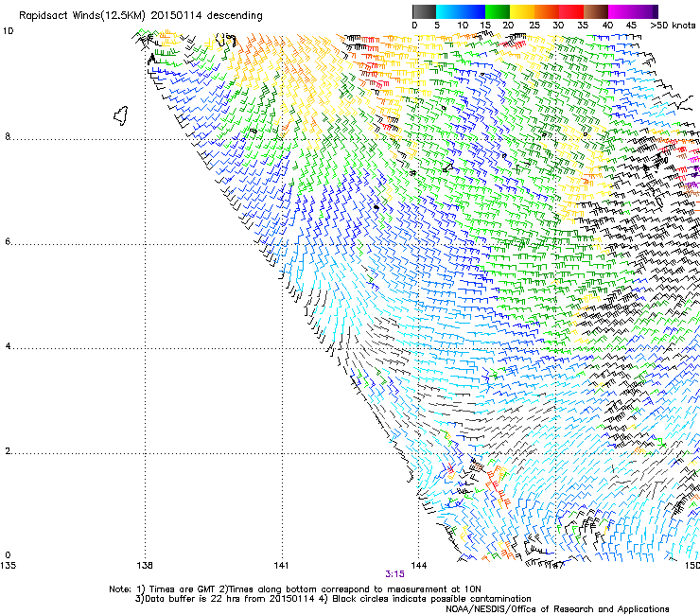Image resolution: width=700 pixels, height=615 pixels.
Task: Click the island outline west of 138
Action: tap(121, 115)
